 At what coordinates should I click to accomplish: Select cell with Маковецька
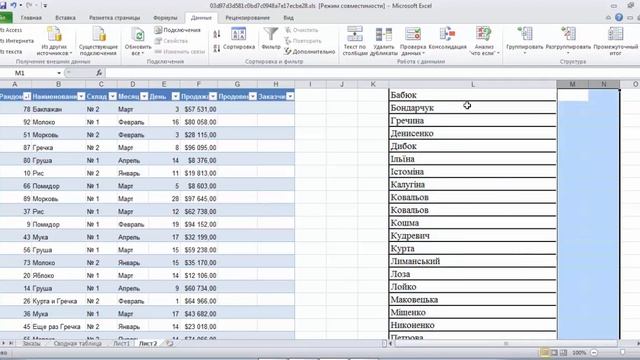tap(473, 300)
